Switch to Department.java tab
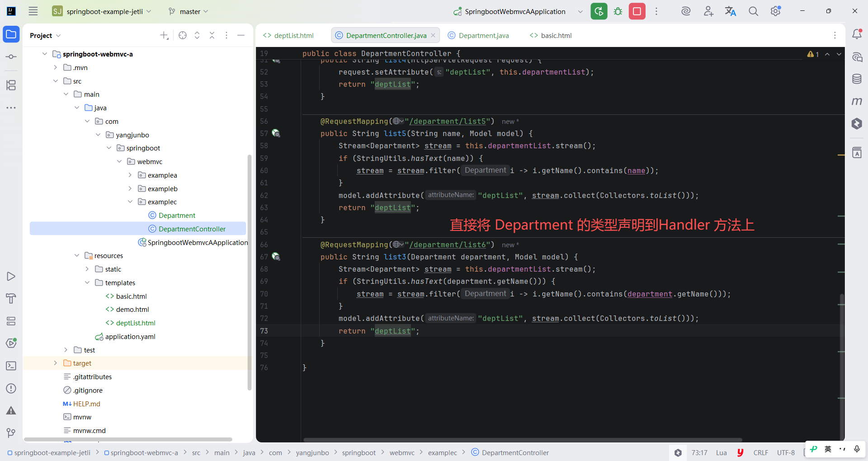 tap(478, 35)
